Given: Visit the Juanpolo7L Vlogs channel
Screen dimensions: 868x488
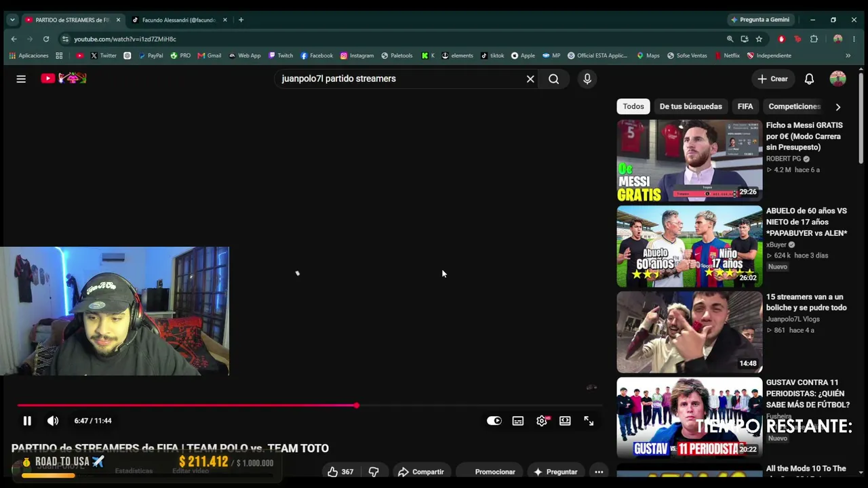Looking at the screenshot, I should tap(793, 319).
